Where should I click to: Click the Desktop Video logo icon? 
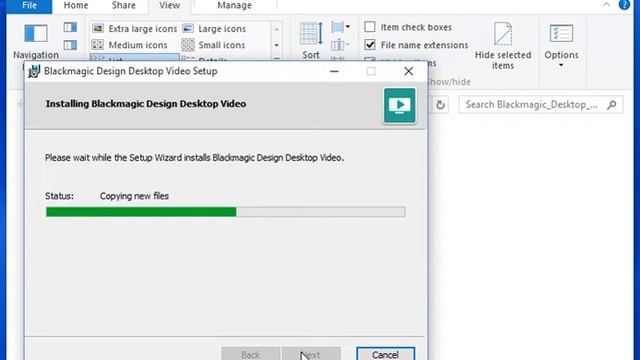click(400, 106)
